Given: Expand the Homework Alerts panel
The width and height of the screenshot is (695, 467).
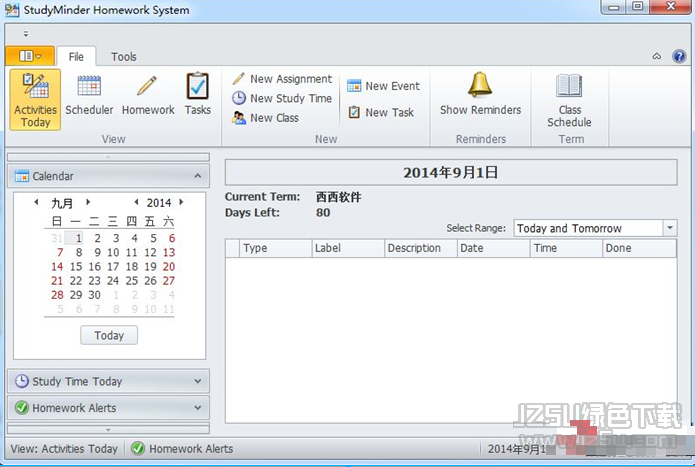Looking at the screenshot, I should (x=198, y=408).
